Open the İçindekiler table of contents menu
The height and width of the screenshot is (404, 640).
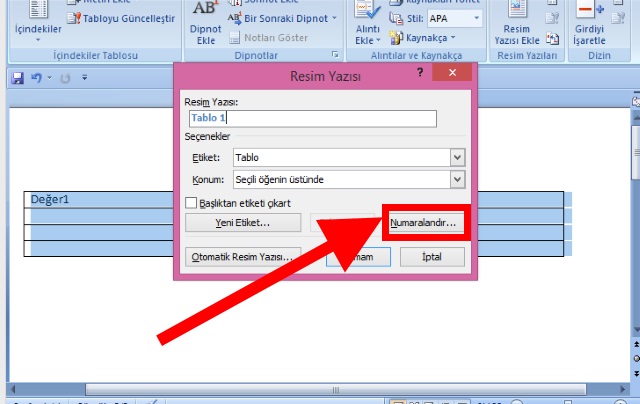(x=38, y=22)
